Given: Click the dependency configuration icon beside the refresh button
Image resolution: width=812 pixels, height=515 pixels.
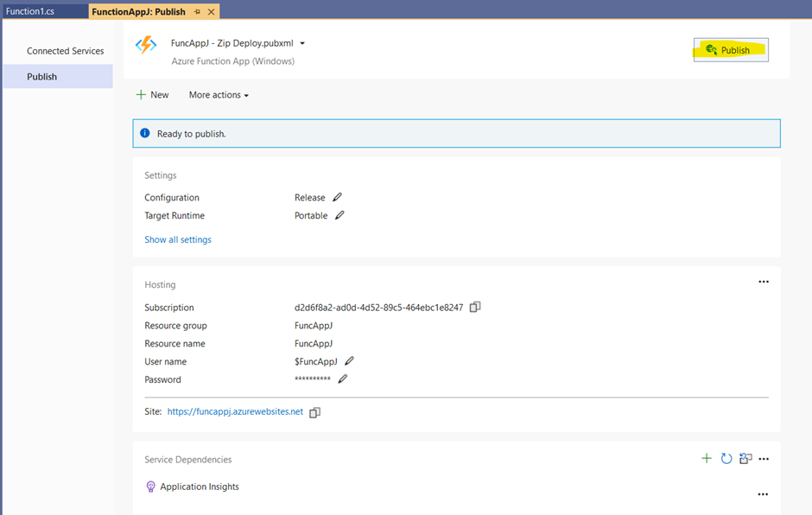Looking at the screenshot, I should pyautogui.click(x=745, y=459).
